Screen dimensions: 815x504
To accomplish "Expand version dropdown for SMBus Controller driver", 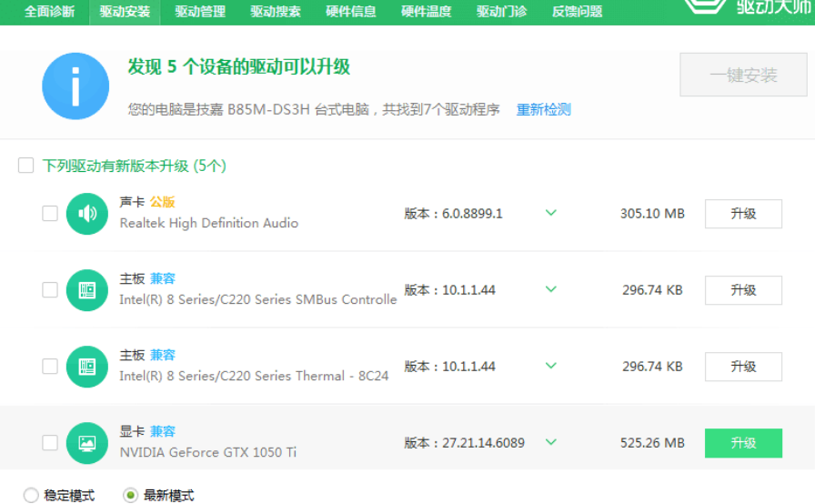I will point(550,290).
